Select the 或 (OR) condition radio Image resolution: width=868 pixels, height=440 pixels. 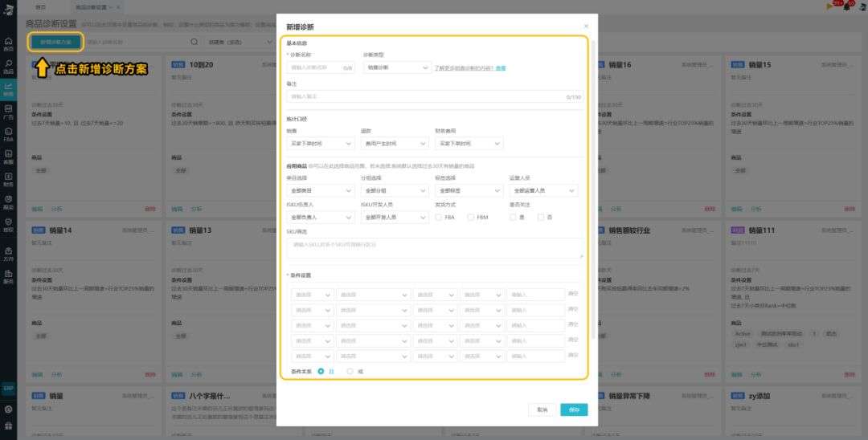coord(350,371)
